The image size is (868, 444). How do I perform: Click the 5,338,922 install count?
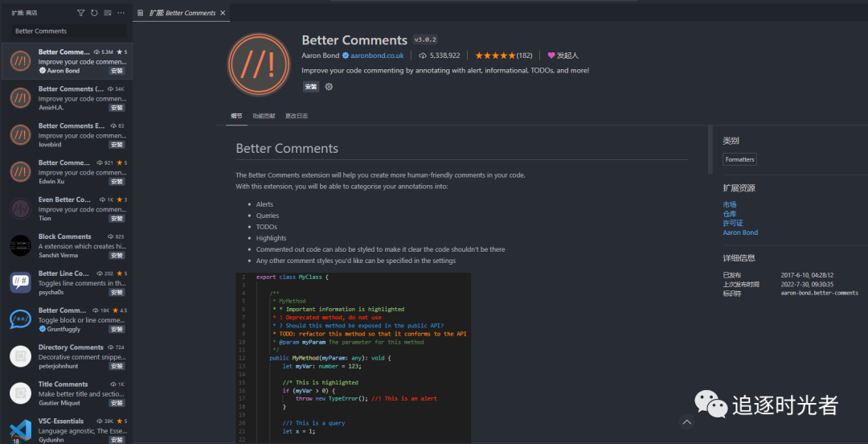tap(440, 55)
